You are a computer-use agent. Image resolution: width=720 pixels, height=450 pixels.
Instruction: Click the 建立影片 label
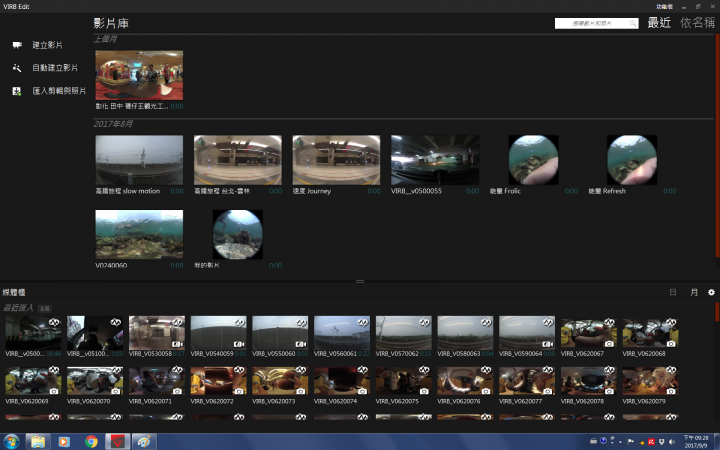[x=47, y=45]
